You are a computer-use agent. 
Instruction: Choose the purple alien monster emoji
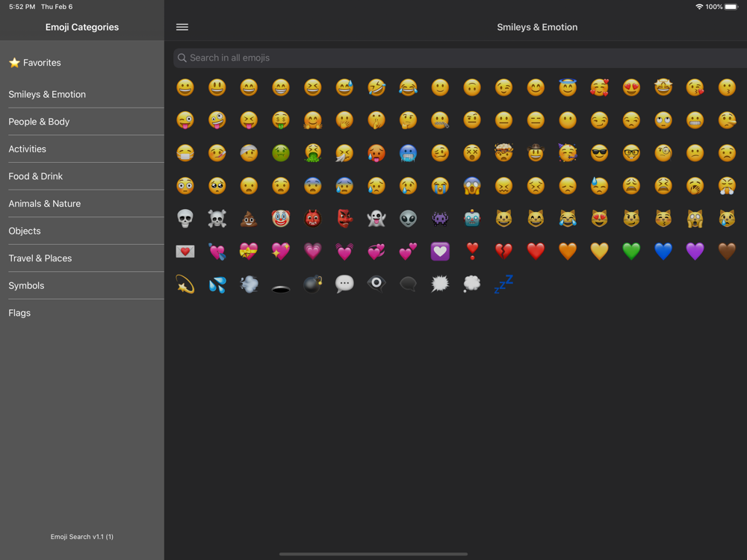pyautogui.click(x=440, y=219)
